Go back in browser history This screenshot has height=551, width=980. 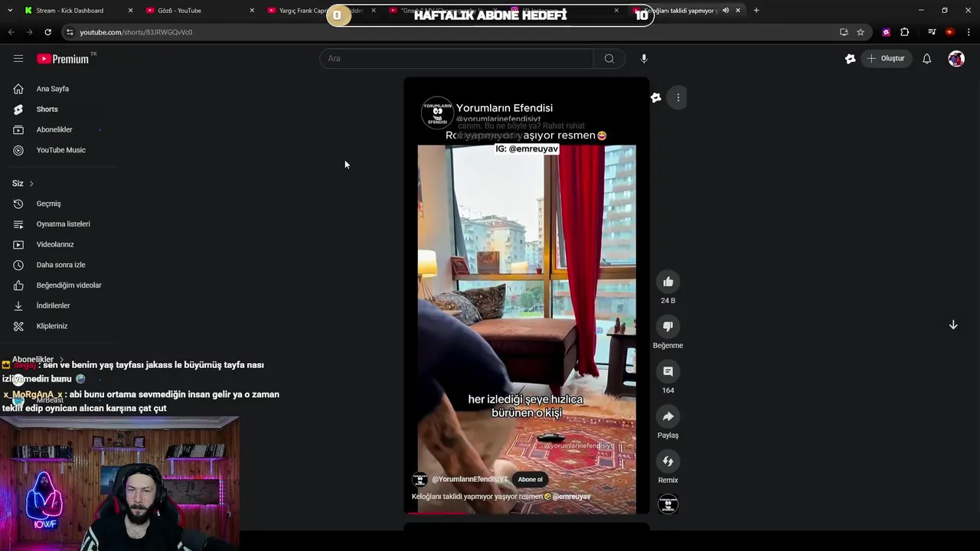point(11,32)
